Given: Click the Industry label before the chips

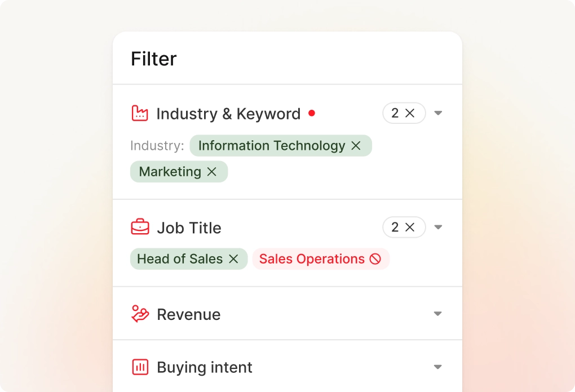Looking at the screenshot, I should [157, 145].
